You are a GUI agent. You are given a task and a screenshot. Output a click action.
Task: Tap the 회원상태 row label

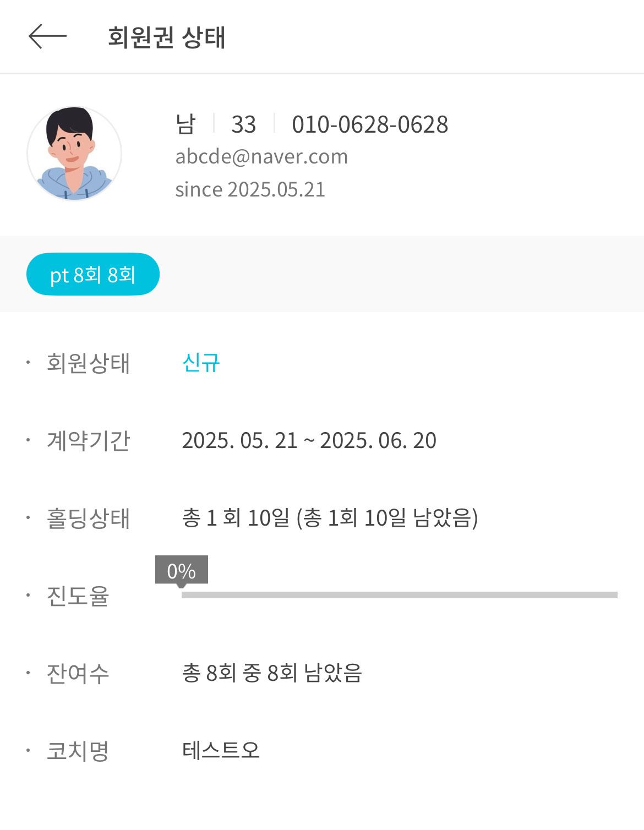88,363
